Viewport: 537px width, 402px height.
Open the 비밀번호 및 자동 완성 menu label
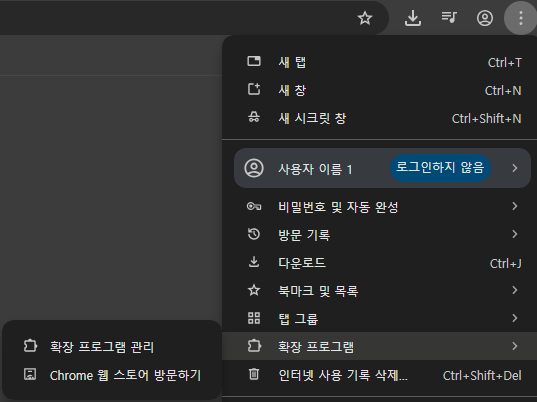[x=338, y=207]
